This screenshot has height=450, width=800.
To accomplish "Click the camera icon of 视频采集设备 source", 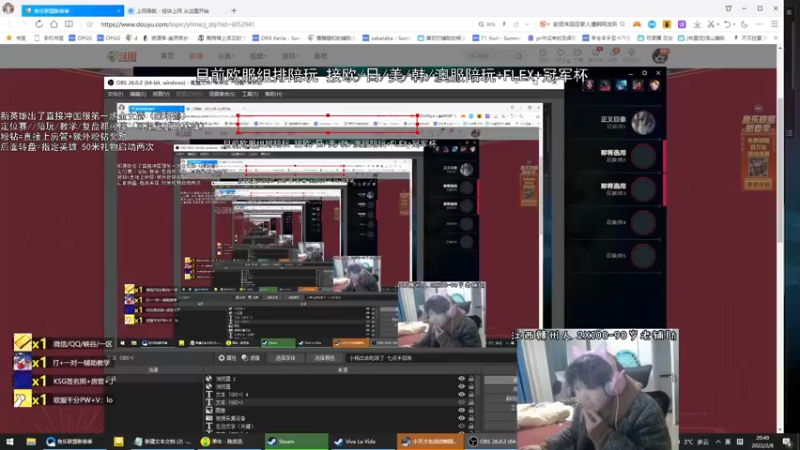I will pyautogui.click(x=209, y=418).
